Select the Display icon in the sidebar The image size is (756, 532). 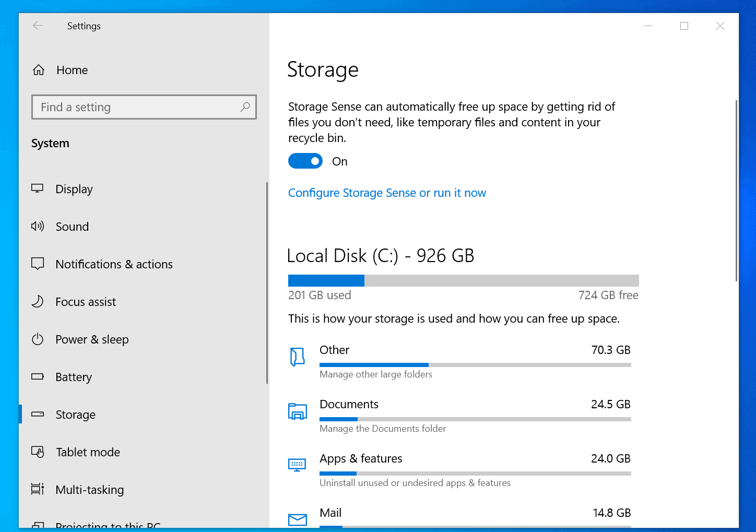tap(37, 188)
